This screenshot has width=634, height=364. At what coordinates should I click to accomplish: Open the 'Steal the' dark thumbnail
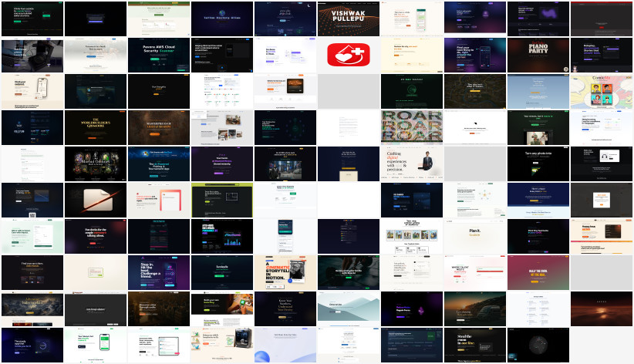(475, 345)
